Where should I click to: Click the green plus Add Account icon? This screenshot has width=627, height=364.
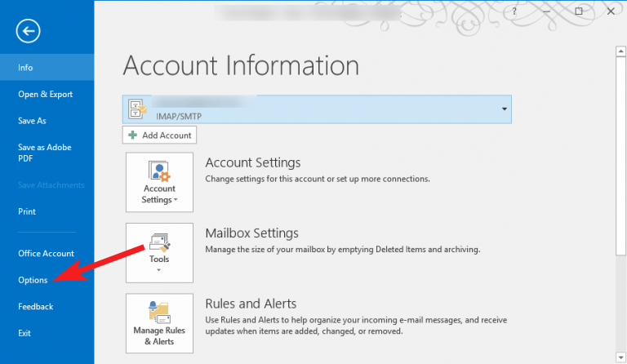point(132,135)
